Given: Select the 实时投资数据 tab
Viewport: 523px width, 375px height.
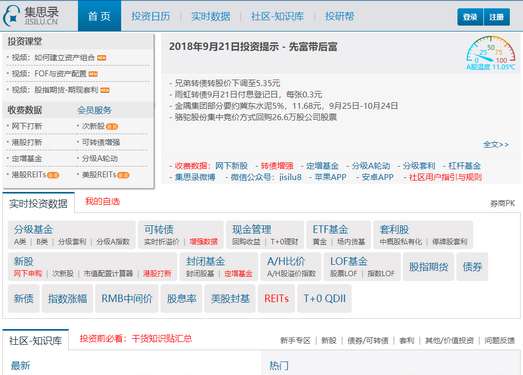Looking at the screenshot, I should tap(38, 203).
